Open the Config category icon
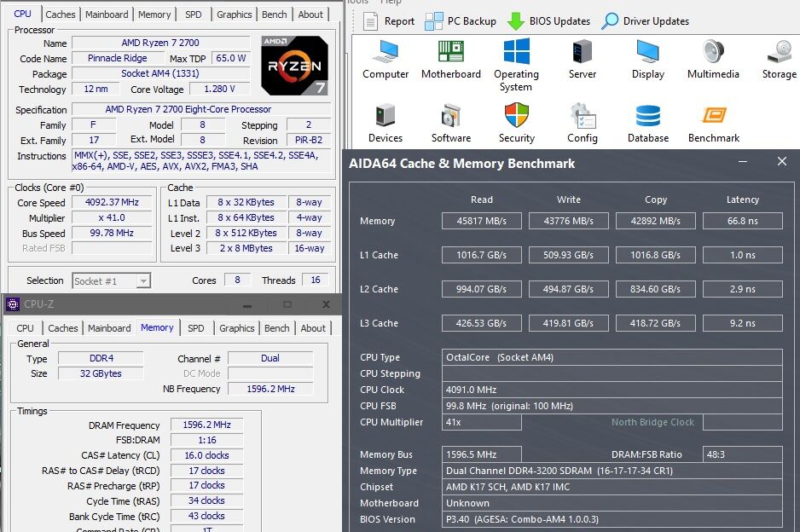800x532 pixels. pyautogui.click(x=583, y=123)
